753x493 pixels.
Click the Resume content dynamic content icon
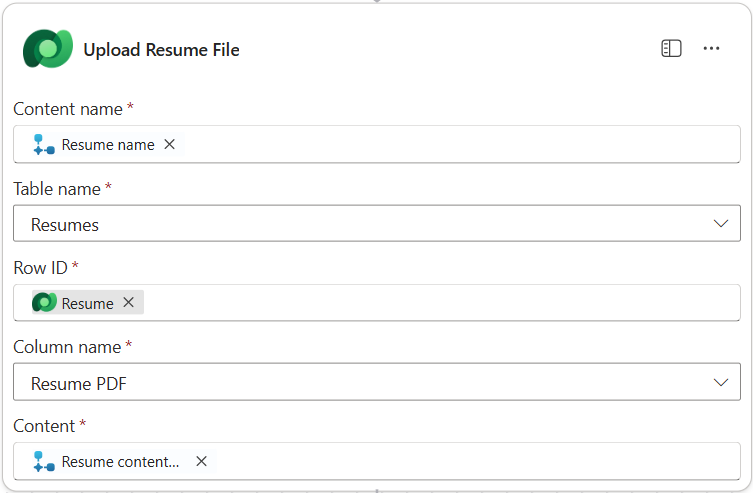pos(44,461)
